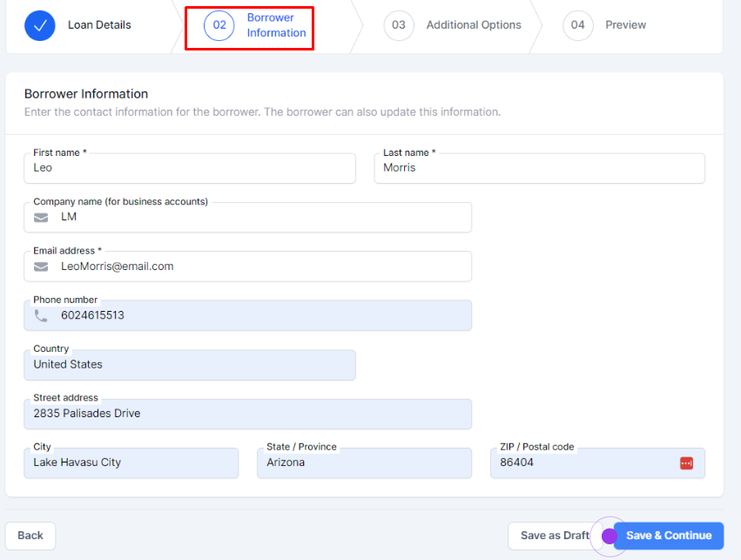Go to the Additional Options step
The image size is (741, 560).
(473, 25)
